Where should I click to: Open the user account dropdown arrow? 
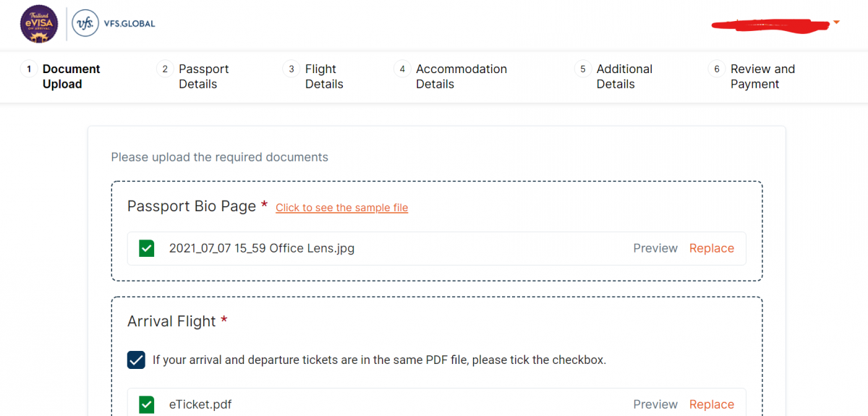point(836,22)
